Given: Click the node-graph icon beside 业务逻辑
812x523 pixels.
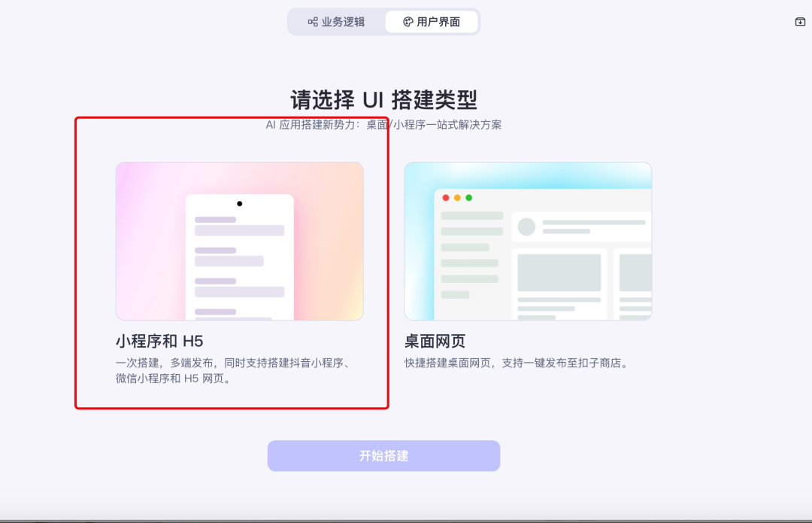Looking at the screenshot, I should click(x=313, y=22).
